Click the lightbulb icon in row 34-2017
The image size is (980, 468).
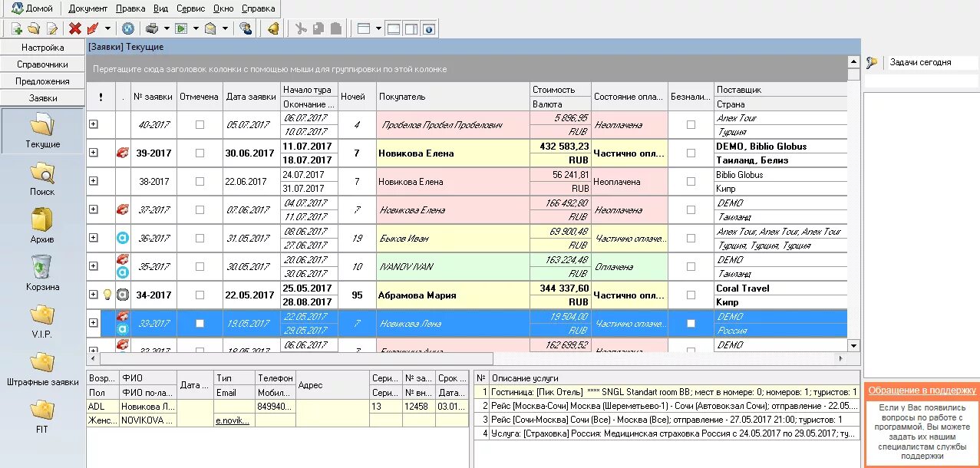click(107, 295)
